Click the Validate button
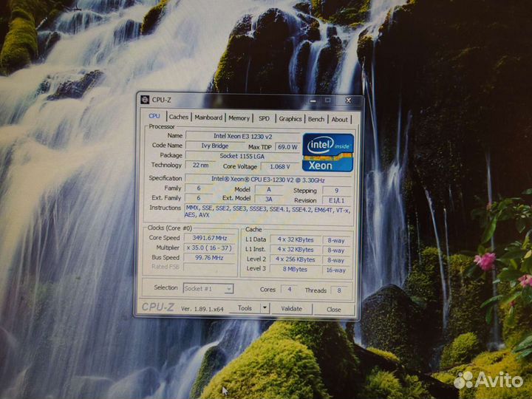The image size is (532, 399). 291,309
